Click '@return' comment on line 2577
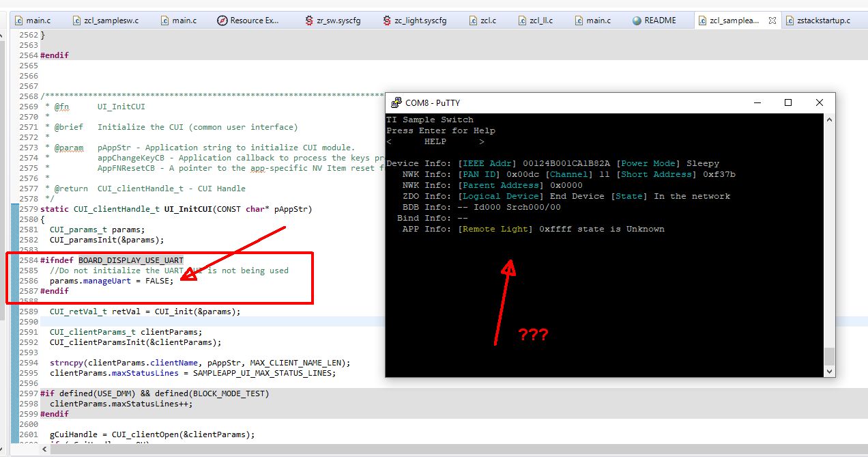Image resolution: width=868 pixels, height=457 pixels. pyautogui.click(x=71, y=189)
